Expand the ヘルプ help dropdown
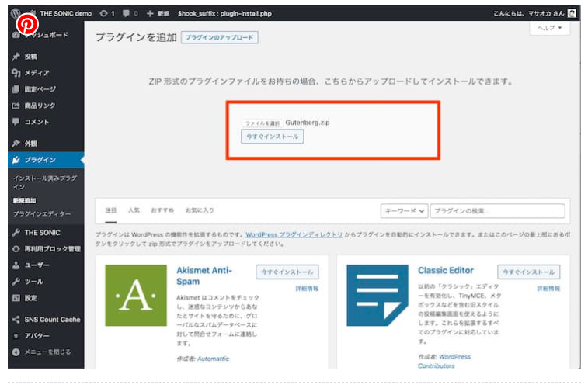This screenshot has width=588, height=388. tap(549, 28)
